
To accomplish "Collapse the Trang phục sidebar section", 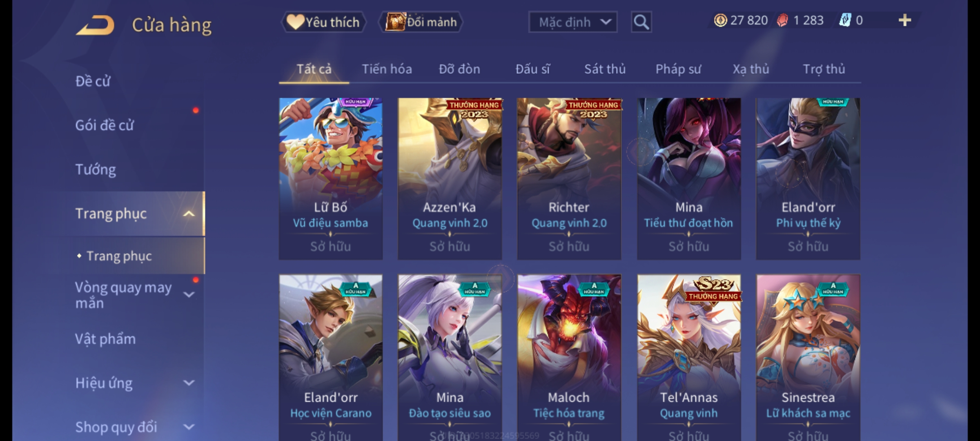I will (x=189, y=214).
